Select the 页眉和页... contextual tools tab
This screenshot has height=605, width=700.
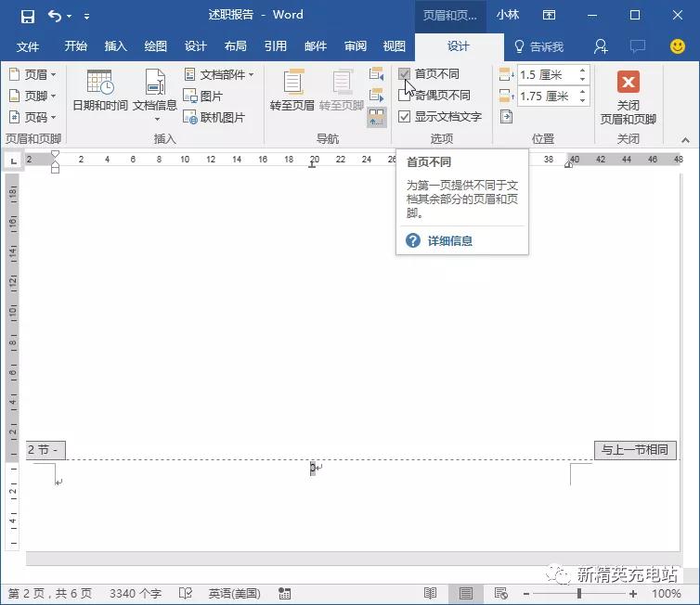(x=450, y=16)
